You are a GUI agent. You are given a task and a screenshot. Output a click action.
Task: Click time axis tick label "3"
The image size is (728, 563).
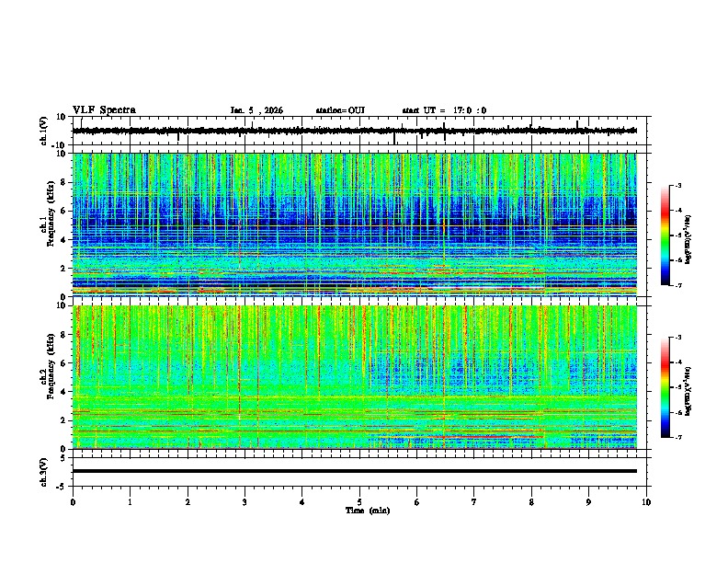pos(245,502)
